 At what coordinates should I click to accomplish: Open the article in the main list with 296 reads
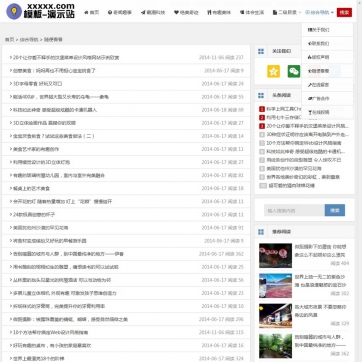tap(70, 319)
